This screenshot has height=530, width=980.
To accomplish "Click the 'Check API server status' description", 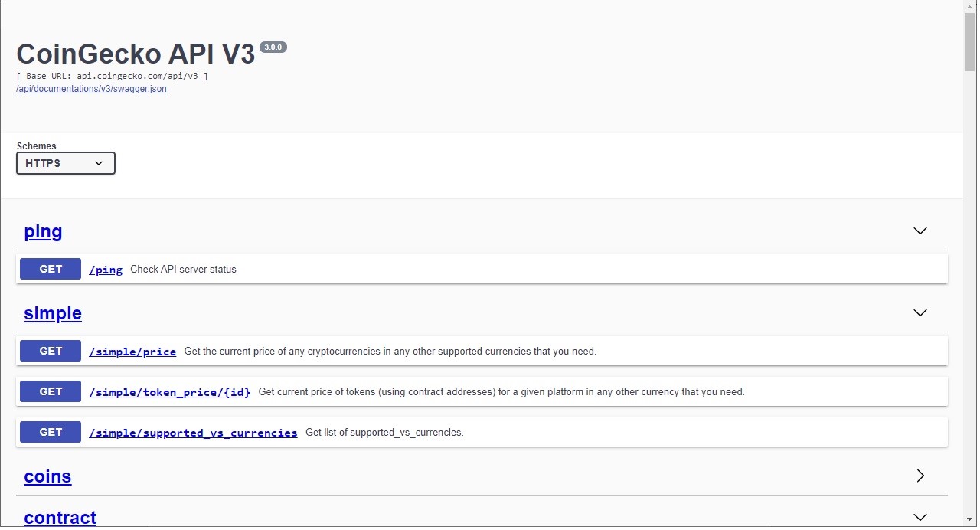I will tap(183, 270).
